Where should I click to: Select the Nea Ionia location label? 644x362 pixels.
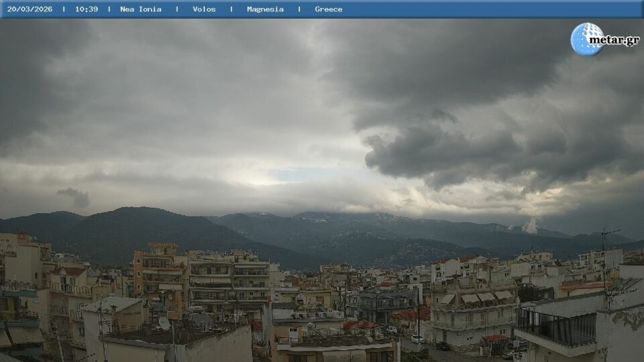click(x=140, y=9)
